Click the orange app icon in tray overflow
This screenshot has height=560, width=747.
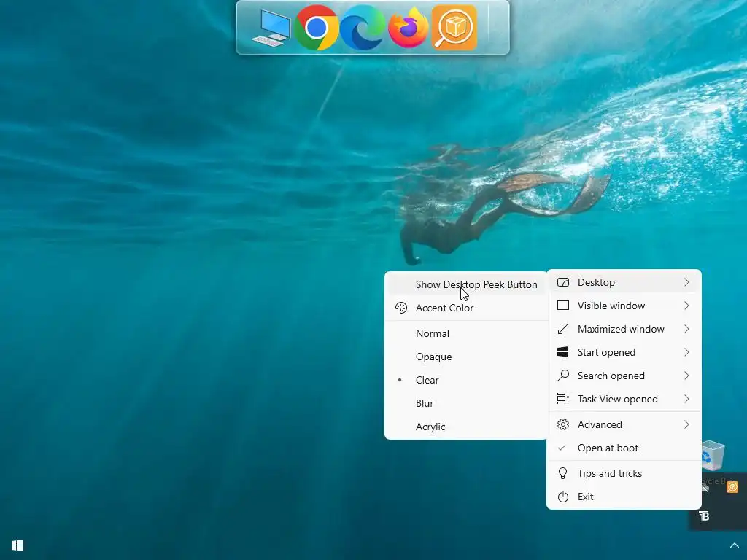click(732, 487)
